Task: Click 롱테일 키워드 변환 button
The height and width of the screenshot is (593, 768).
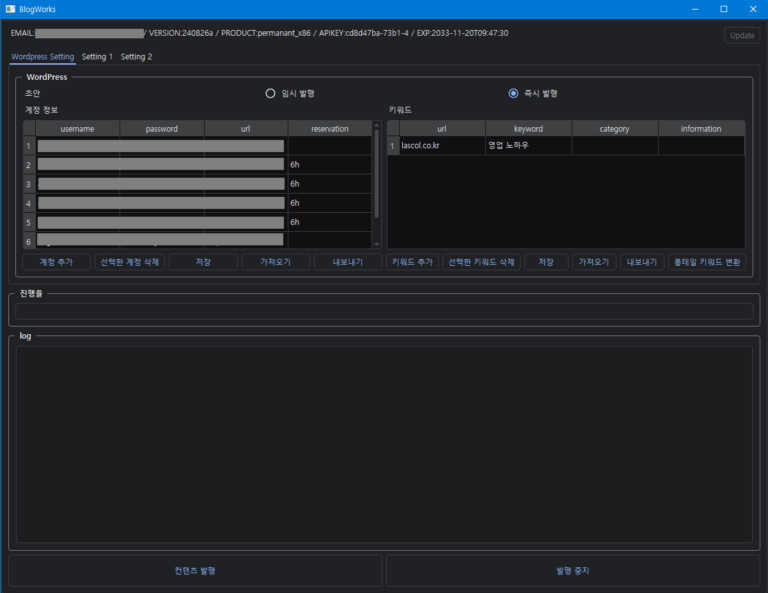Action: coord(706,262)
